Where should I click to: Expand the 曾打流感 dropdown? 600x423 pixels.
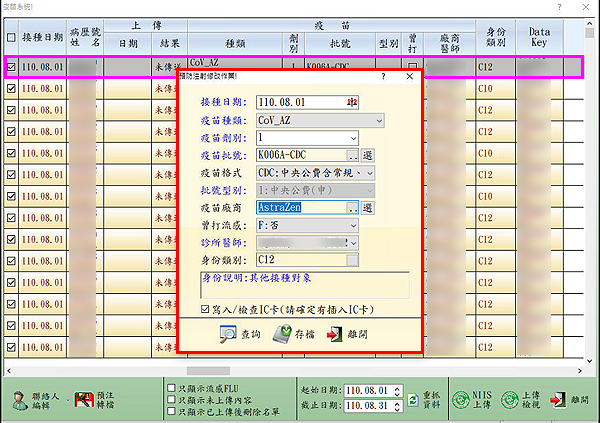tap(353, 225)
